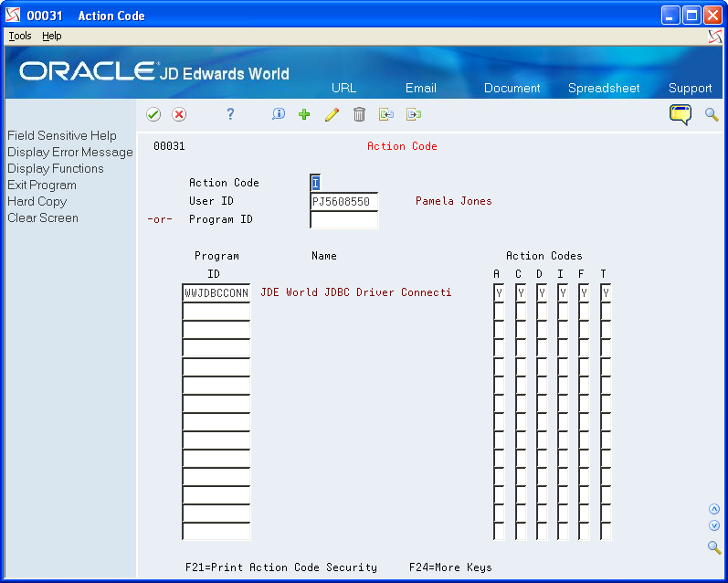
Task: Click the 00031 program number text
Action: click(169, 146)
